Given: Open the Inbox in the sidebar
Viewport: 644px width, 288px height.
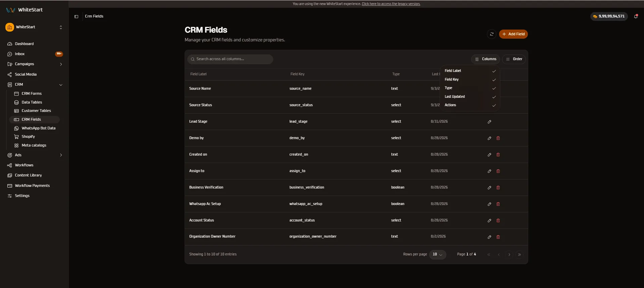Looking at the screenshot, I should pos(34,54).
